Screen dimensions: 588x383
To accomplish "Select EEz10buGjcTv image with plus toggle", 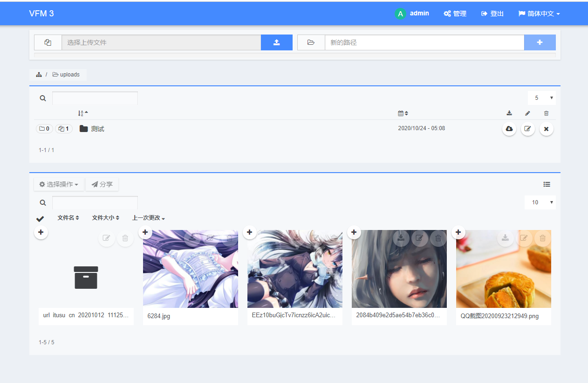I will point(249,232).
